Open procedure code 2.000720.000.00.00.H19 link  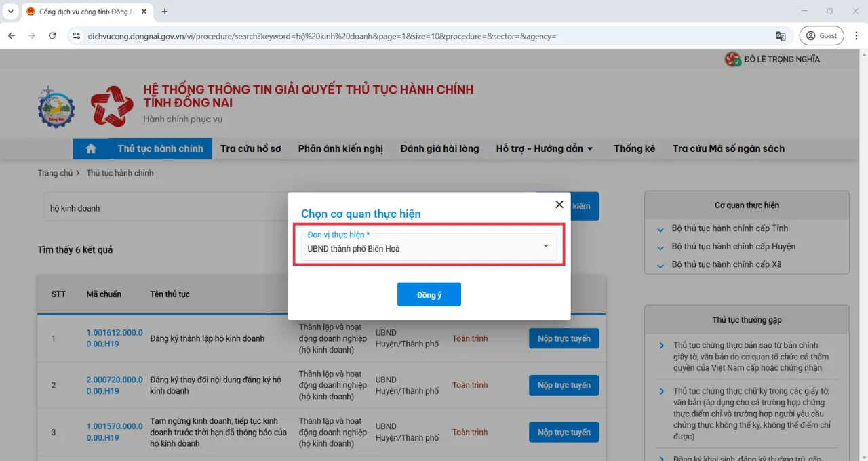click(115, 385)
